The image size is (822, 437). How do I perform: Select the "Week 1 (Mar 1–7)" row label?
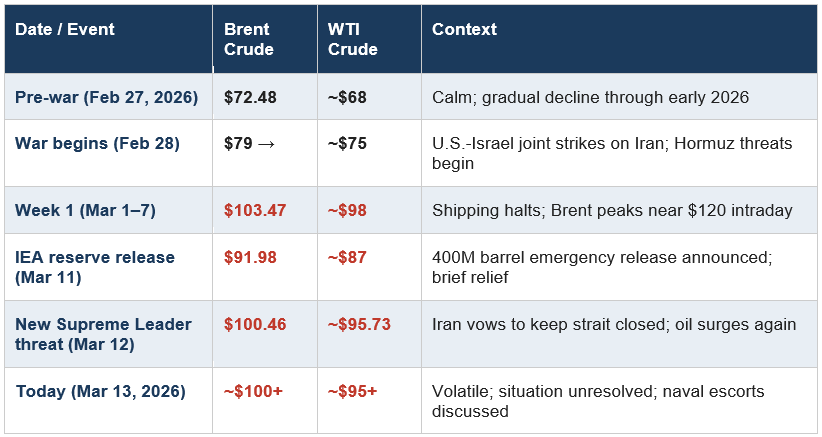coord(85,210)
